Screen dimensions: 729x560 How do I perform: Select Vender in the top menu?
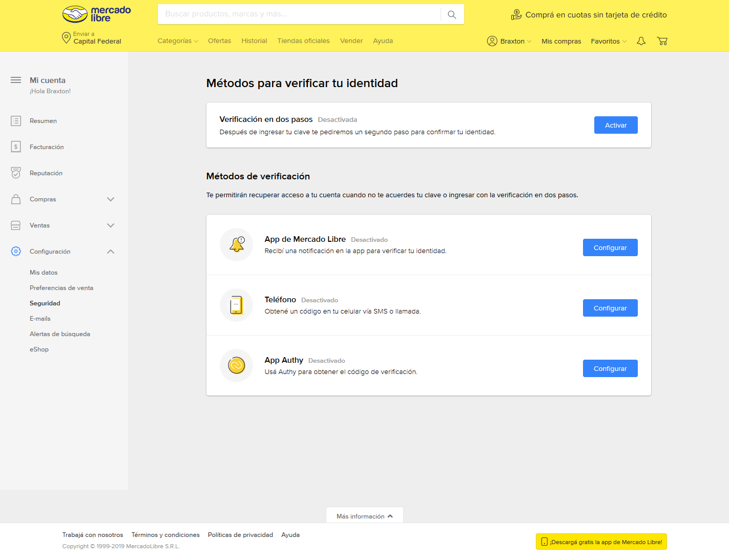(x=351, y=41)
